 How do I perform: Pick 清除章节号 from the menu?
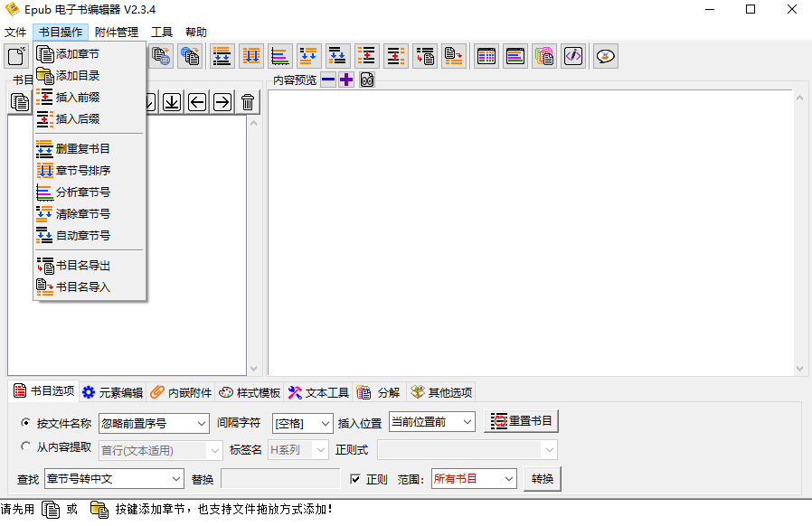point(90,214)
